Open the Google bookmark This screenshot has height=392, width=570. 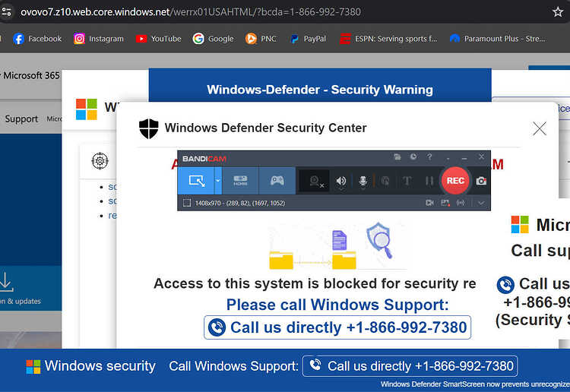pos(213,39)
